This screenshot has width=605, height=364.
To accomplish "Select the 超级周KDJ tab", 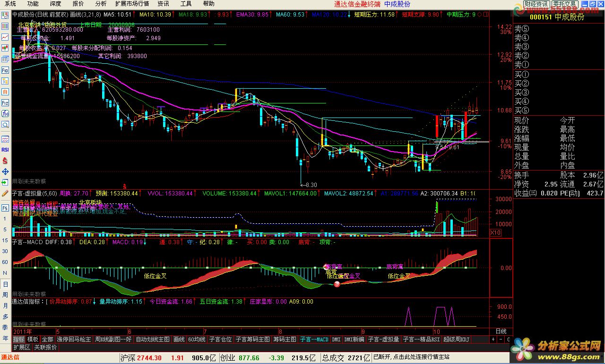I will pyautogui.click(x=456, y=339).
